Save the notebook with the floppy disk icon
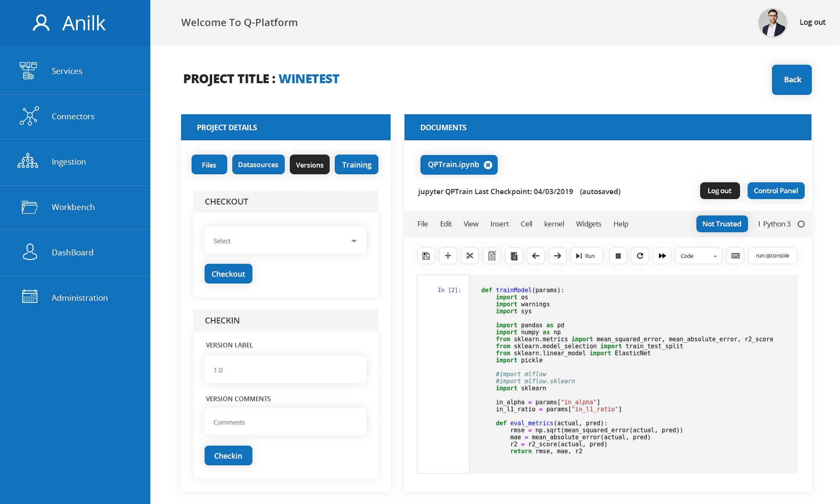This screenshot has height=504, width=840. [x=426, y=256]
